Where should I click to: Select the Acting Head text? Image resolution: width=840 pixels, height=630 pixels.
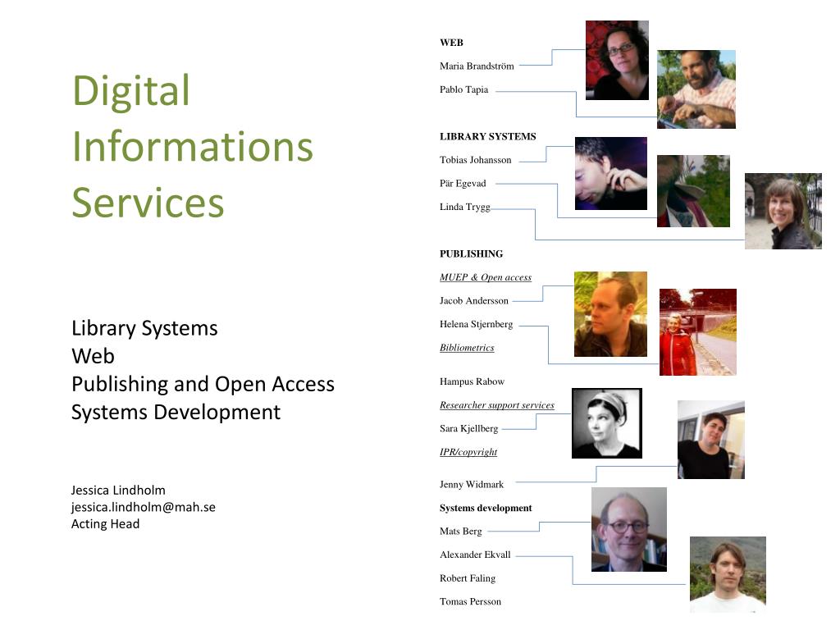(x=105, y=524)
